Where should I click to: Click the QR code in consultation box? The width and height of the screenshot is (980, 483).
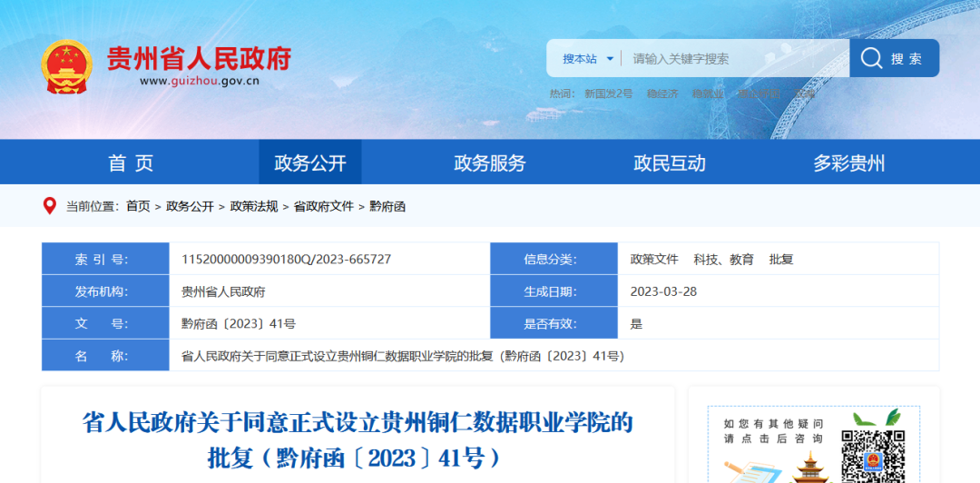point(873,456)
